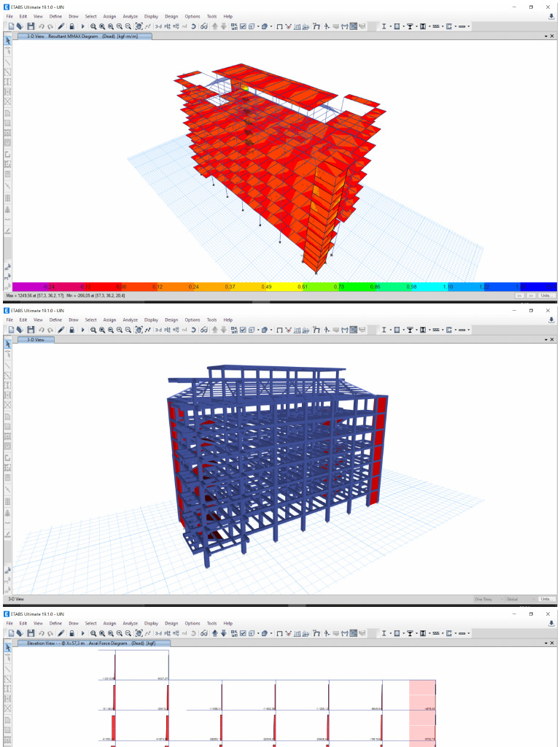Click the Redo icon in the MMAX Diagram window
The width and height of the screenshot is (560, 747).
coord(50,26)
